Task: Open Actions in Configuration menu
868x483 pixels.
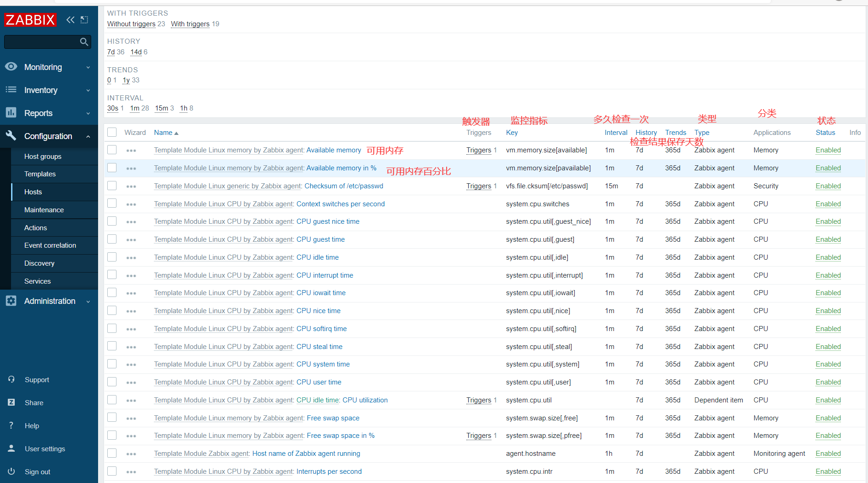Action: [x=35, y=228]
